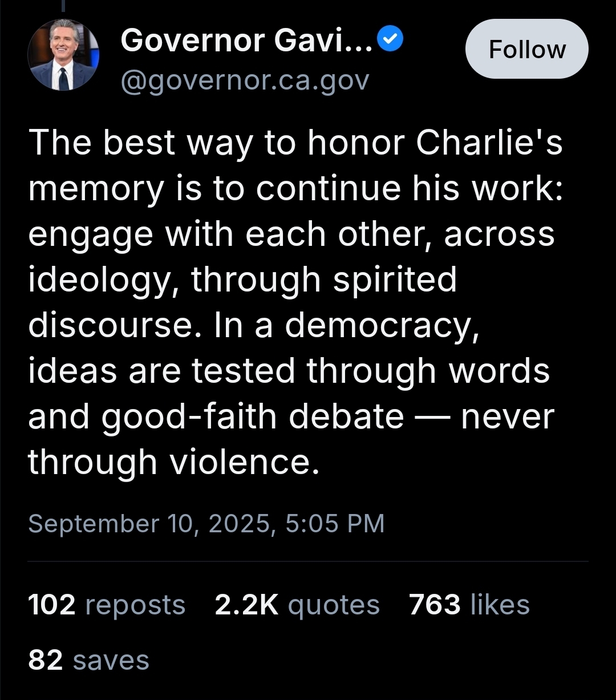Open the 2.2K quotes list
The image size is (616, 700).
[297, 605]
